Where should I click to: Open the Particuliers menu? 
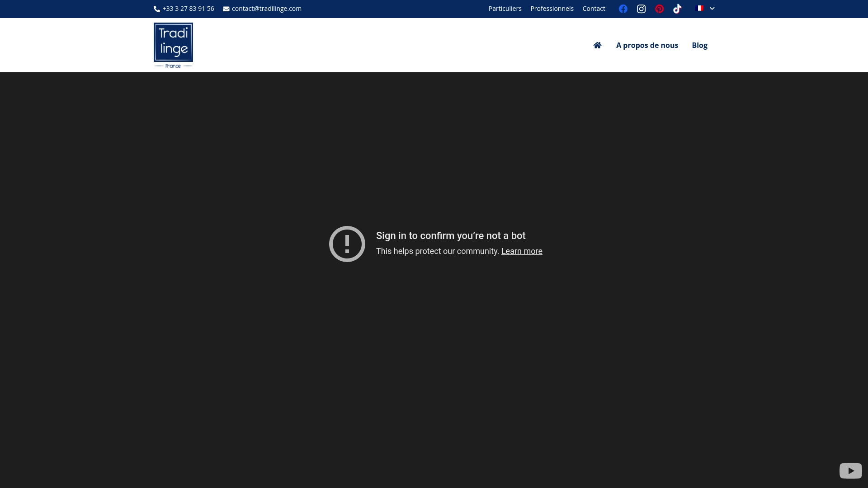coord(505,8)
